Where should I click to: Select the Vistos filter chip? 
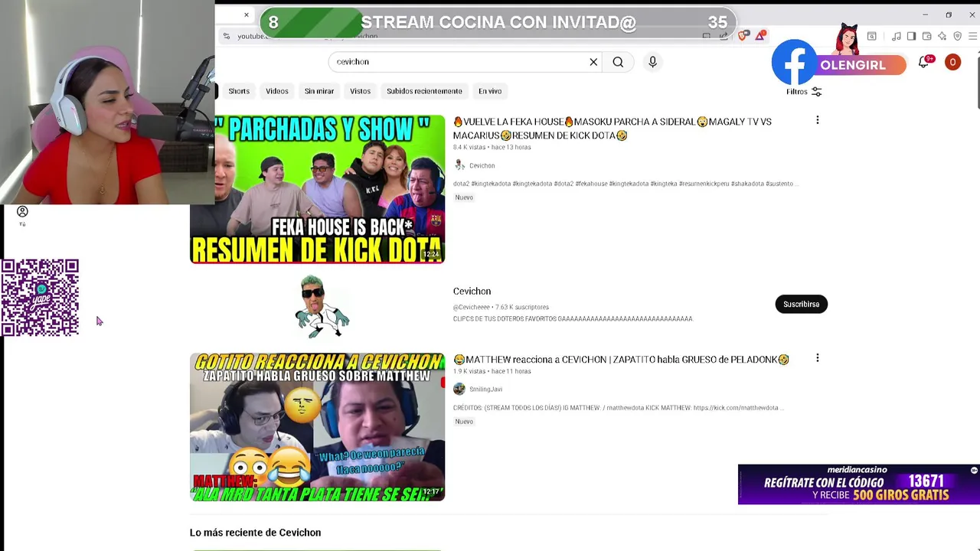pos(360,91)
